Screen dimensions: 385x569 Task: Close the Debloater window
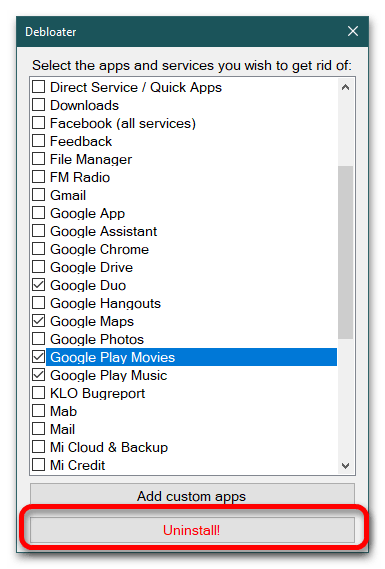click(x=352, y=31)
